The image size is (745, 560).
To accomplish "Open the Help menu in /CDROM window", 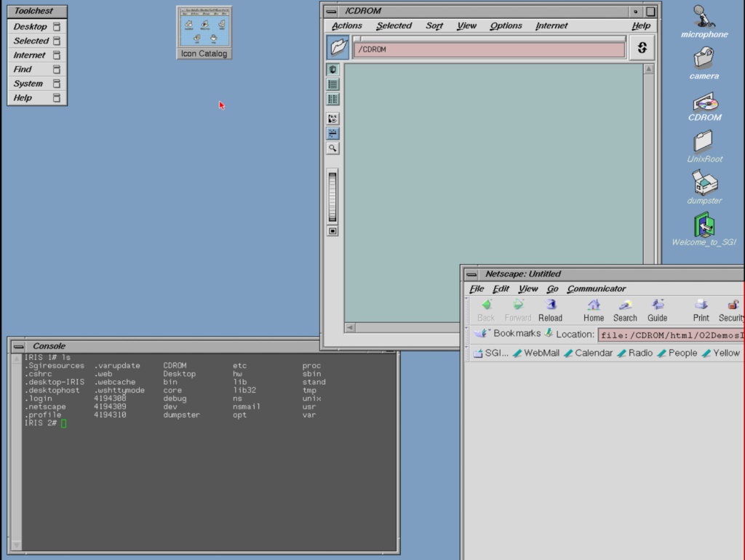I will tap(640, 25).
